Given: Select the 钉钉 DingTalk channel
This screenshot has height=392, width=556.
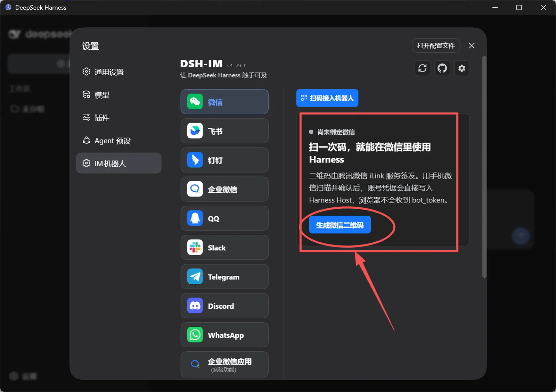Looking at the screenshot, I should (x=224, y=160).
